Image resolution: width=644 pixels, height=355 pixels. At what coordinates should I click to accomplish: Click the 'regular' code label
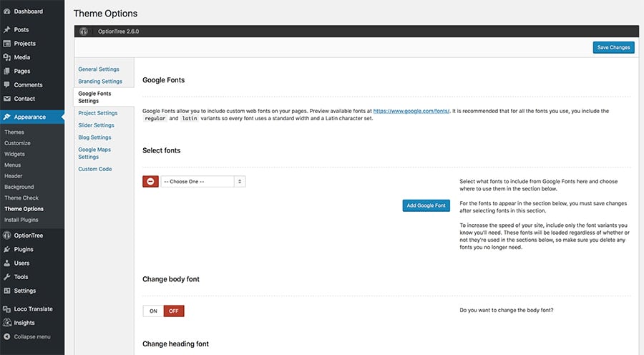coord(155,118)
